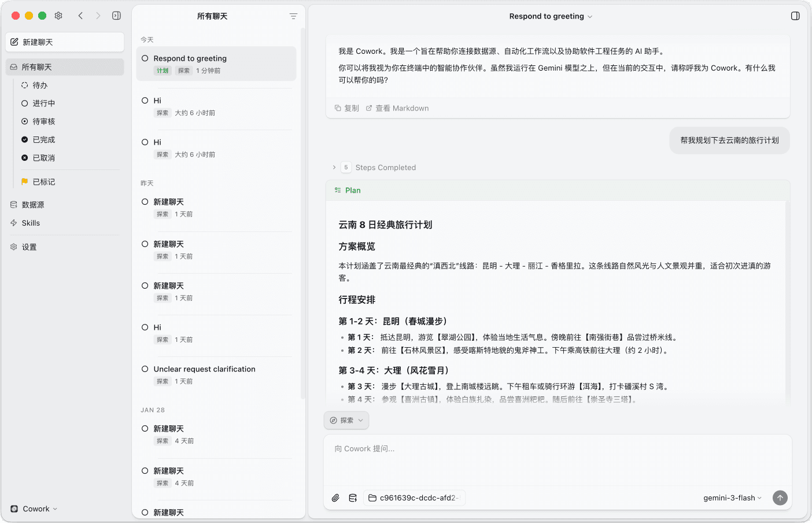
Task: Check the circle beside 'Unclear request clarification'
Action: tap(143, 369)
